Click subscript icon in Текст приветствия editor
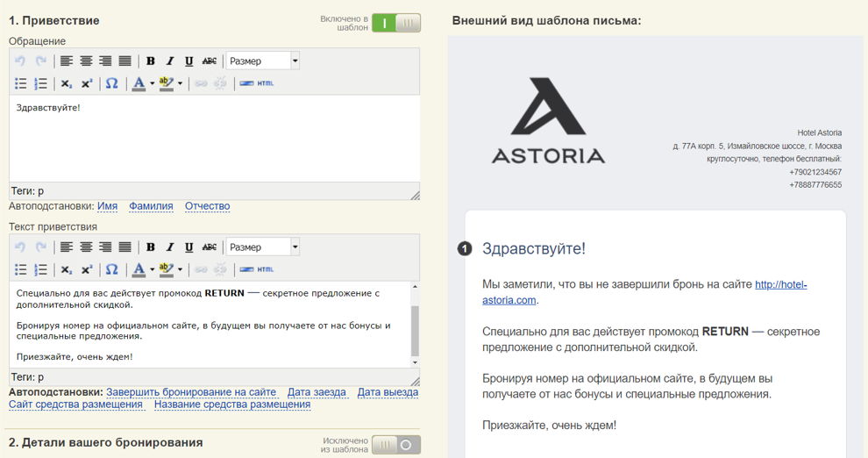The height and width of the screenshot is (458, 868). [x=67, y=269]
